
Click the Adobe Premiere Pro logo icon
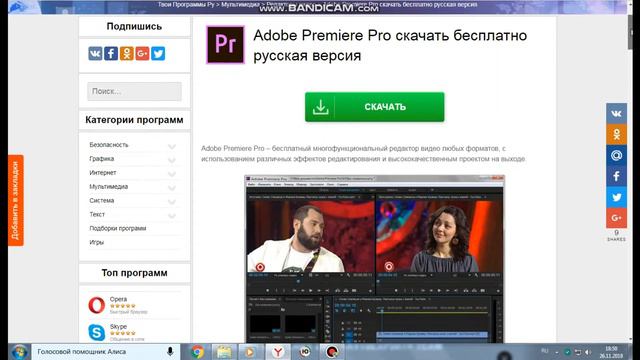[x=225, y=44]
